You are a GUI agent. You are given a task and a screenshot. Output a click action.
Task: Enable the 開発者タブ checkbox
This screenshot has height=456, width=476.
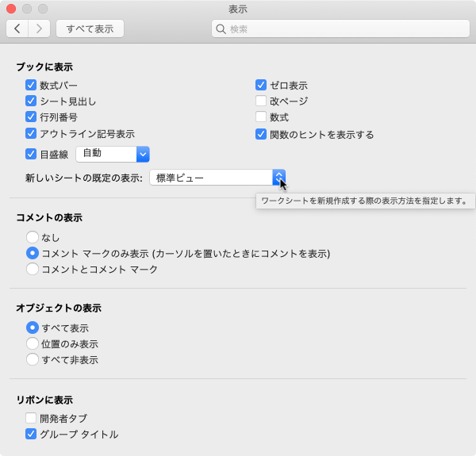(32, 418)
